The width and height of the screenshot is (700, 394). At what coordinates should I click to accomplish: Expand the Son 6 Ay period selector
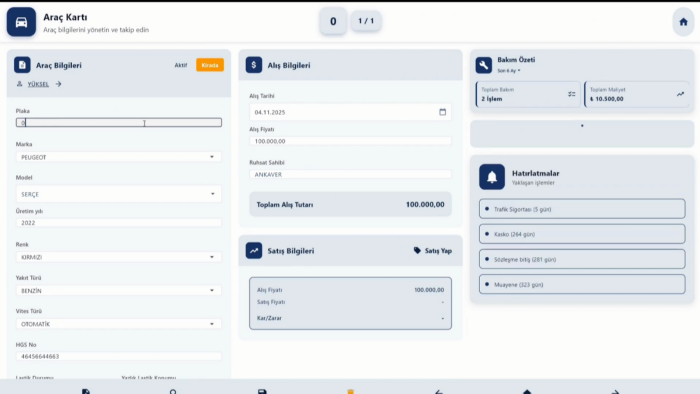pos(509,71)
